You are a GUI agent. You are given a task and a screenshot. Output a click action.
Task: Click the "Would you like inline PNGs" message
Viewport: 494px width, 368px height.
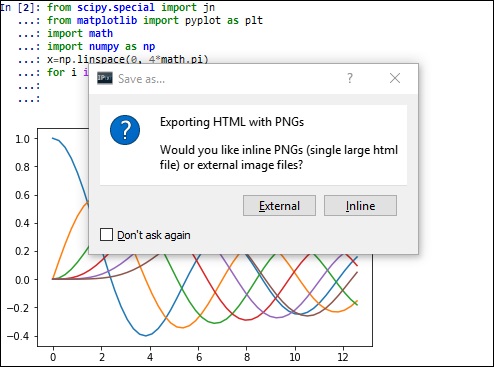[x=279, y=157]
